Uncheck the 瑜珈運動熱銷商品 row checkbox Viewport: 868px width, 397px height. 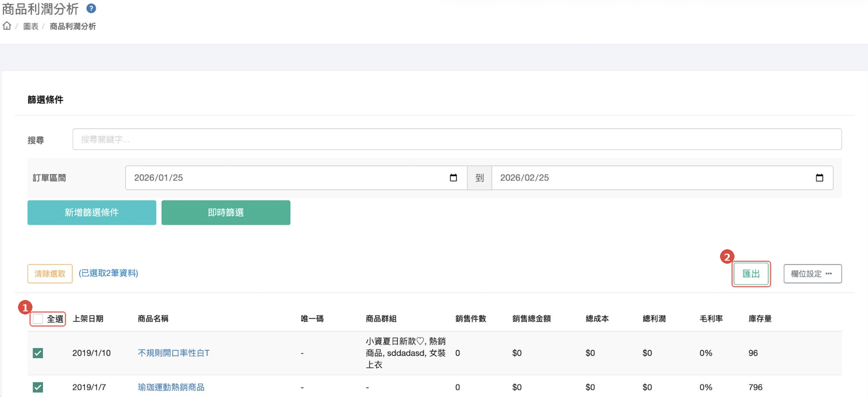38,387
